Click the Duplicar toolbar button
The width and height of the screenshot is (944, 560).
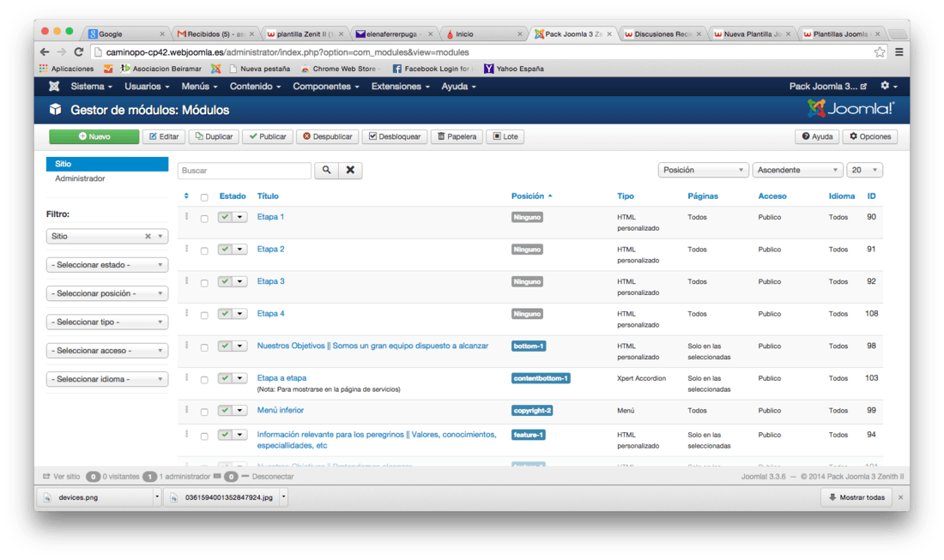tap(214, 136)
